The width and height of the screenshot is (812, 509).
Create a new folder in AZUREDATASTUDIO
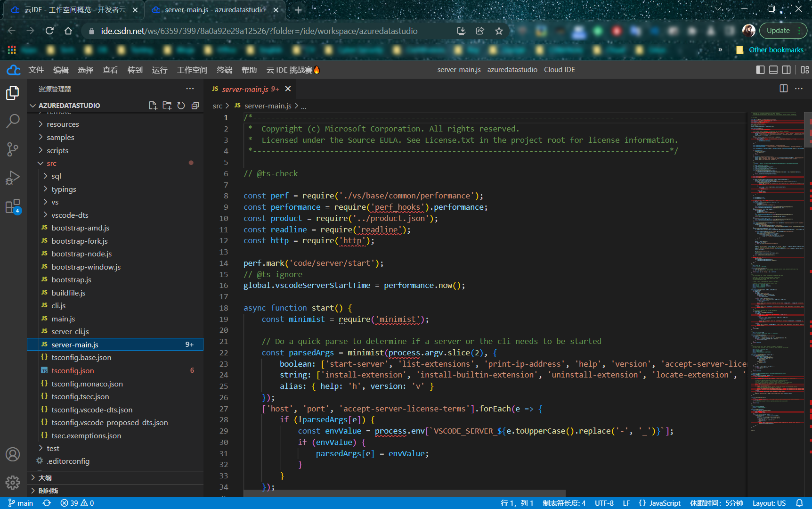click(167, 106)
